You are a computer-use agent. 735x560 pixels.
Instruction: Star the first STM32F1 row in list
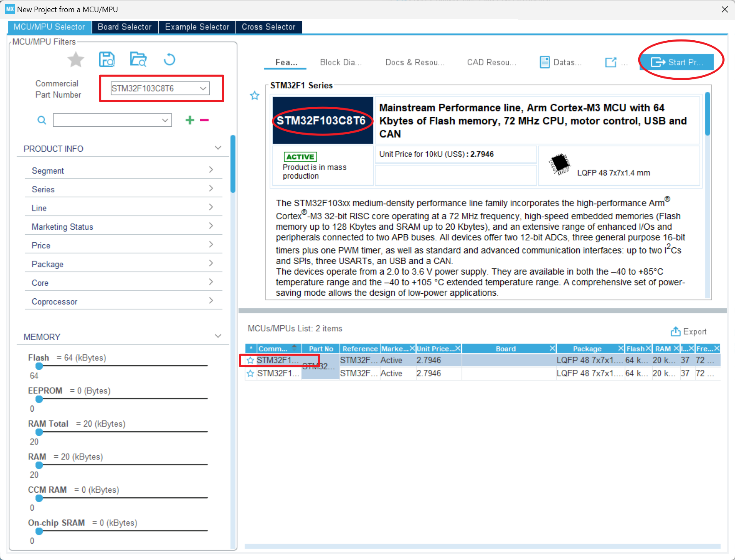tap(250, 360)
